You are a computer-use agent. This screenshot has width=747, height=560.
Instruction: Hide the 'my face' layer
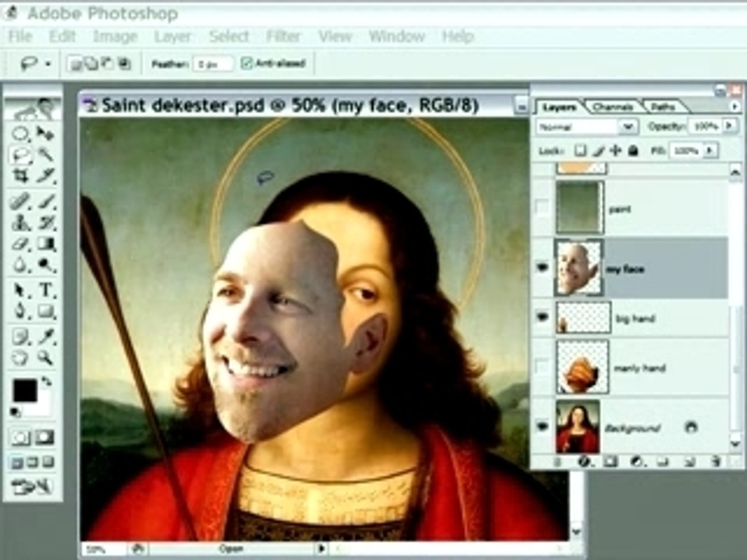pos(543,268)
